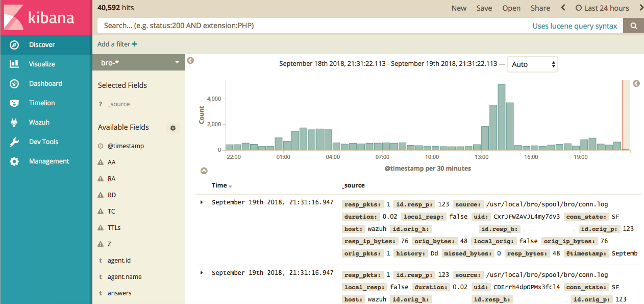Image resolution: width=644 pixels, height=304 pixels.
Task: Move time range backward
Action: 563,8
